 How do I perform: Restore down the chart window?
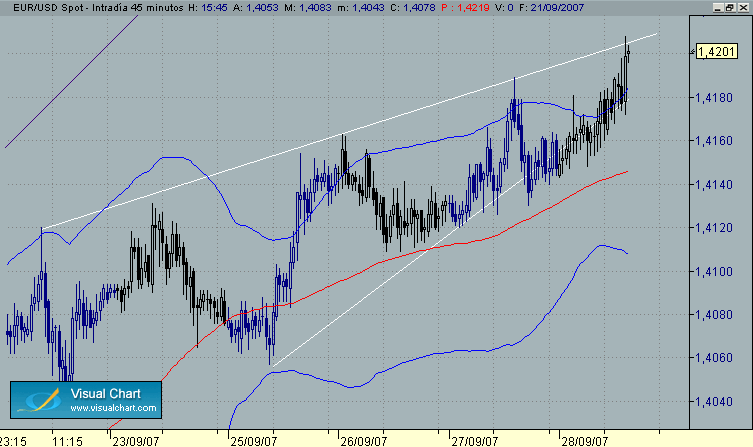tap(729, 7)
